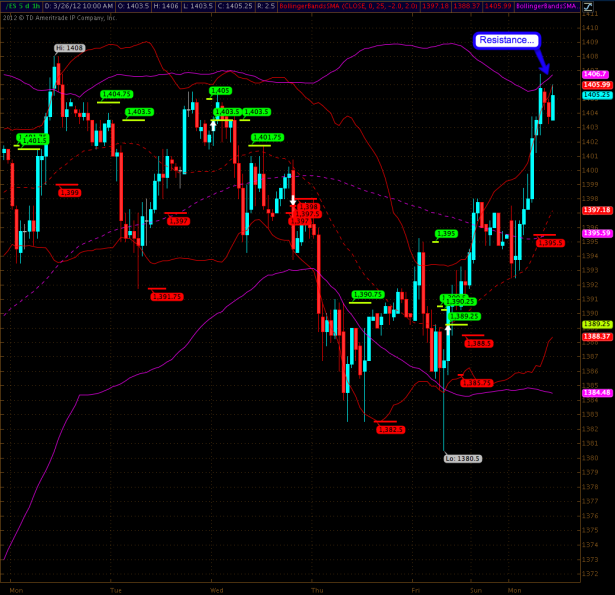Click the green 1,390.75 level label
Viewport: 615px width, 595px height.
click(368, 295)
